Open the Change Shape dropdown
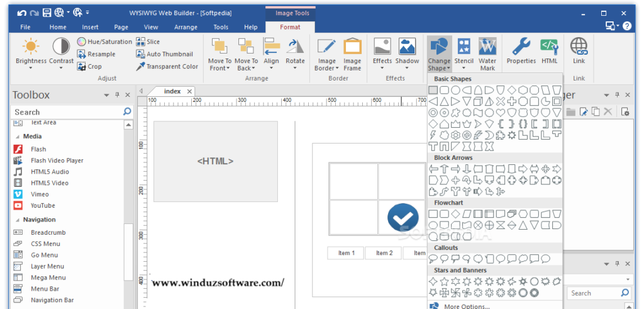The height and width of the screenshot is (309, 644). pyautogui.click(x=439, y=54)
